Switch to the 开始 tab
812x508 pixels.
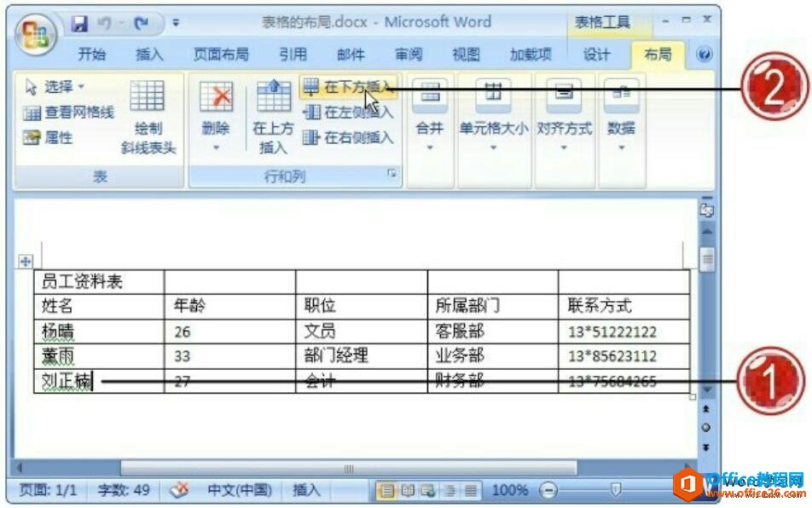91,54
